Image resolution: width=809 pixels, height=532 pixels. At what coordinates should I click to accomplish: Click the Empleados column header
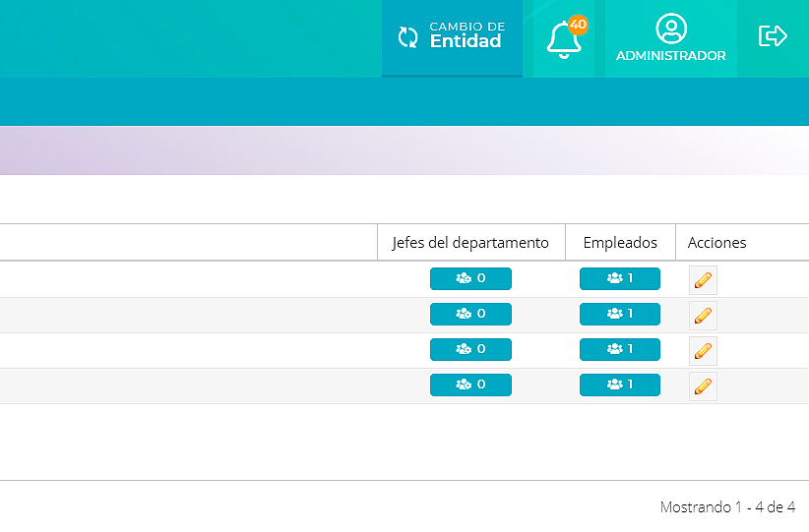(x=619, y=243)
